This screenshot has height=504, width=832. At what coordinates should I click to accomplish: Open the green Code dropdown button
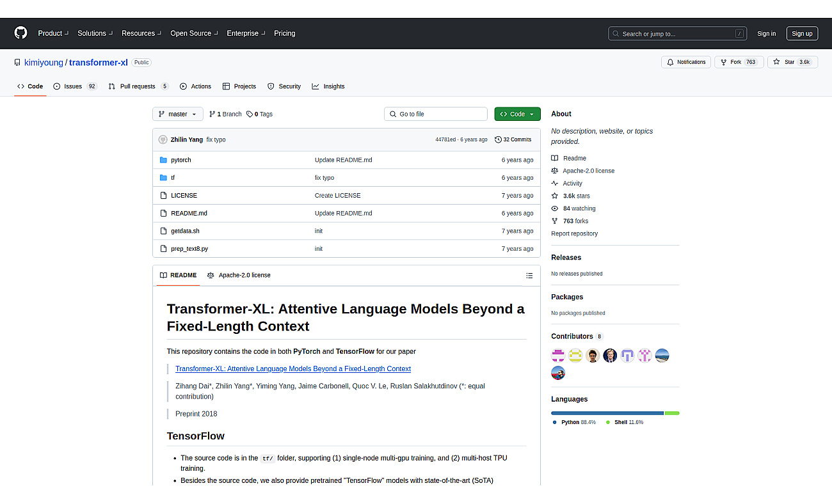pyautogui.click(x=517, y=114)
